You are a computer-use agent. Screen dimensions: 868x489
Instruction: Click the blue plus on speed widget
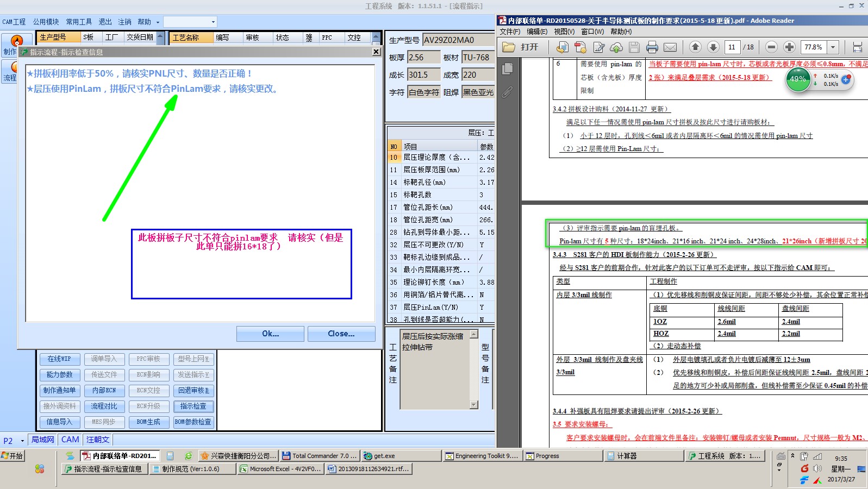[x=846, y=80]
